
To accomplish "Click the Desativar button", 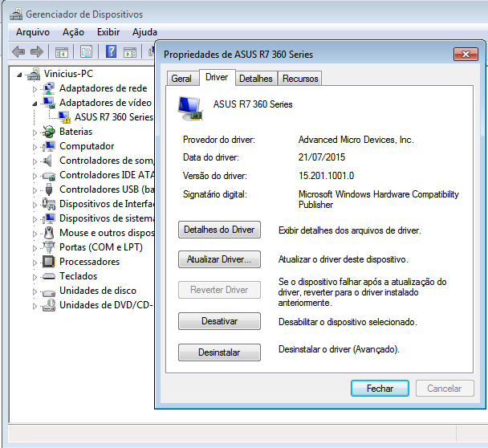I will point(219,321).
